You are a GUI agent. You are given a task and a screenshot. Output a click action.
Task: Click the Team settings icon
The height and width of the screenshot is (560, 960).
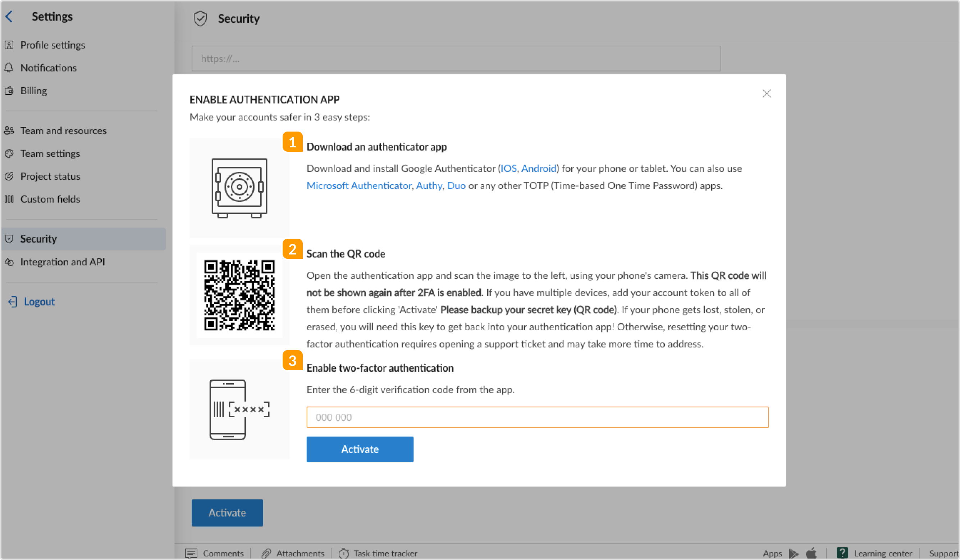point(10,153)
